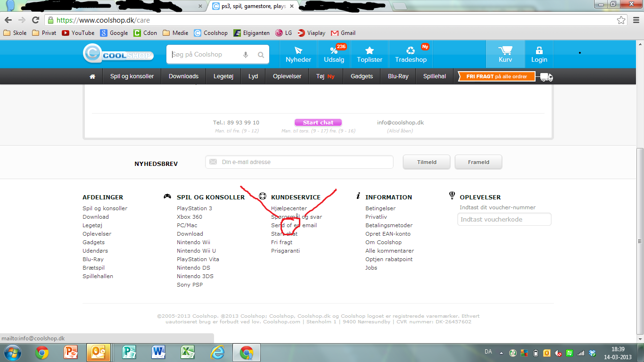This screenshot has width=644, height=362.
Task: Open Prisgaranti footer link
Action: click(285, 251)
